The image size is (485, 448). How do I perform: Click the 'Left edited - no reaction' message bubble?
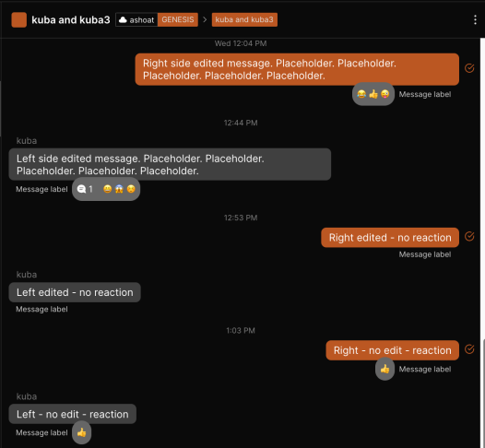coord(75,292)
